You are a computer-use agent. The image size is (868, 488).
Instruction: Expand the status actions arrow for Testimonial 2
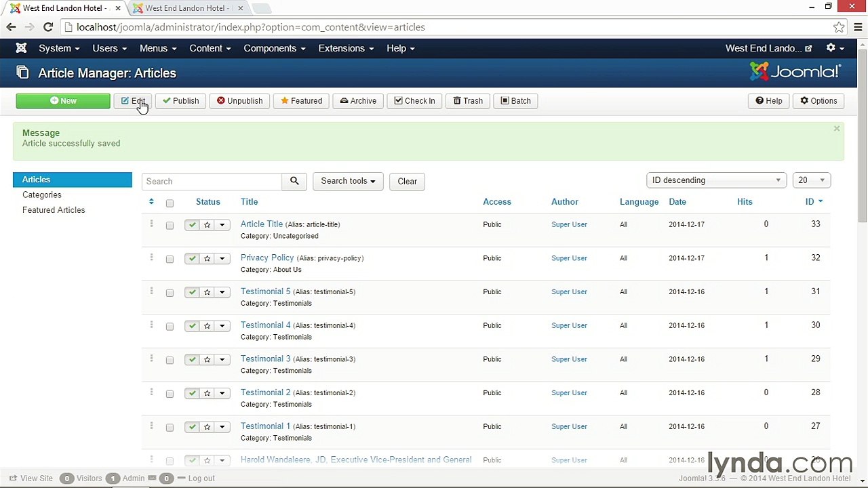[222, 393]
